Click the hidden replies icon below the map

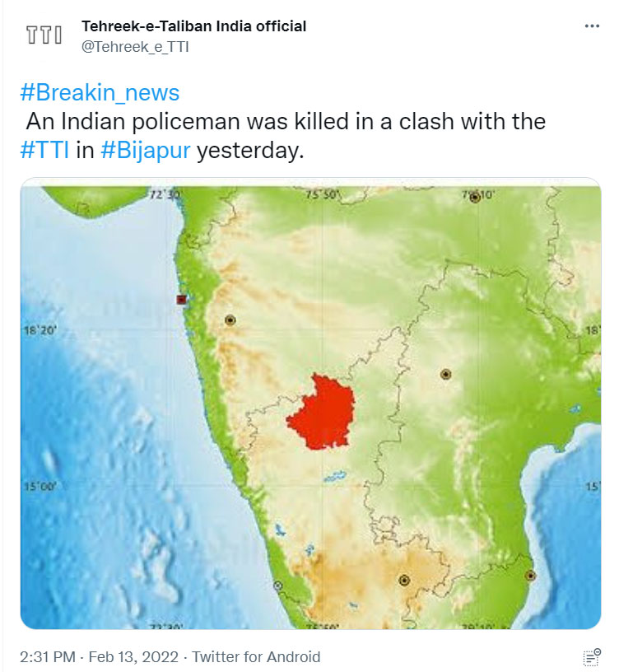pyautogui.click(x=591, y=656)
